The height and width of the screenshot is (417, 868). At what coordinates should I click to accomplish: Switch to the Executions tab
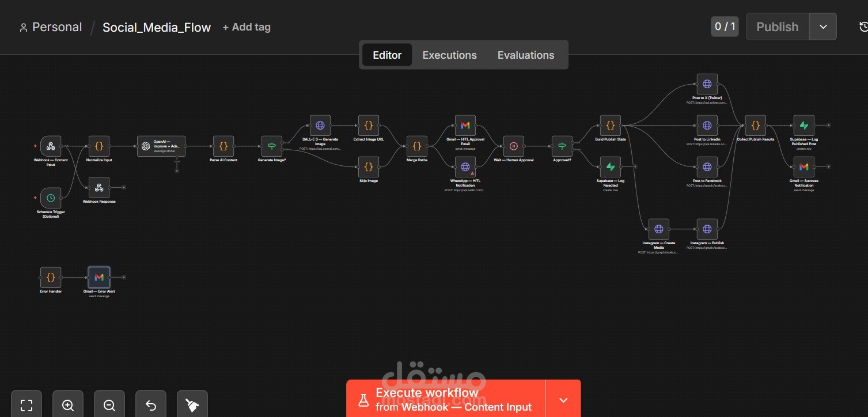[x=449, y=55]
